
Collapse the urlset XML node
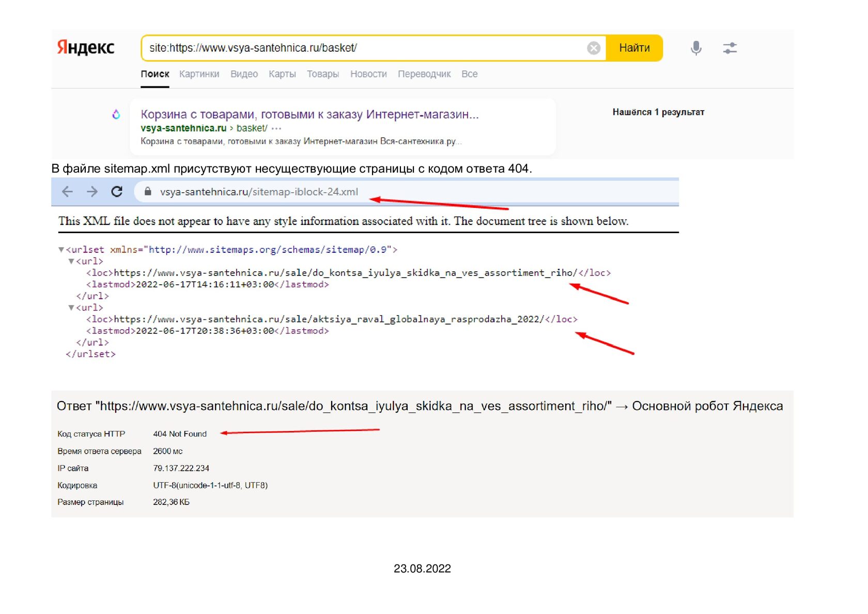click(x=61, y=250)
